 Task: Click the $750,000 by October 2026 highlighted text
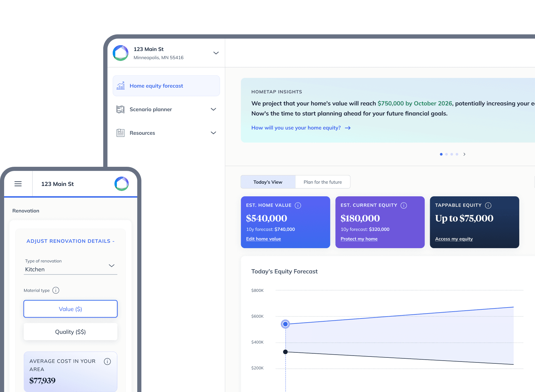click(415, 103)
